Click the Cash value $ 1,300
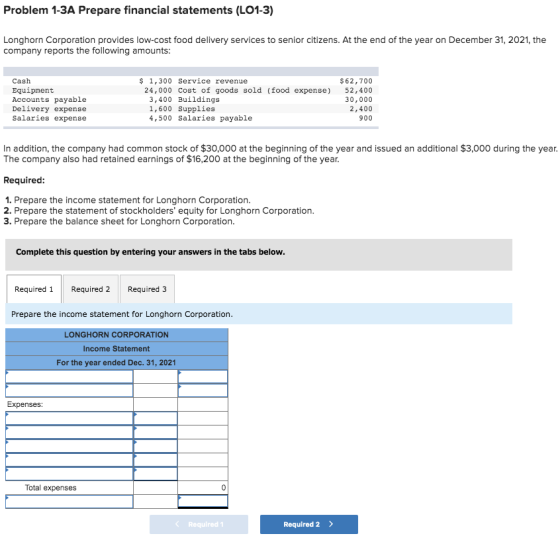560x540 pixels. coord(155,81)
